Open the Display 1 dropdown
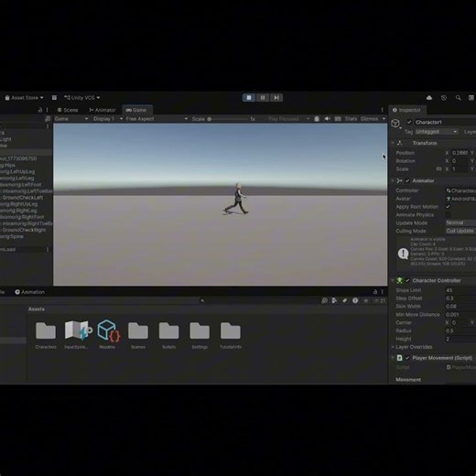This screenshot has height=476, width=476. click(108, 119)
